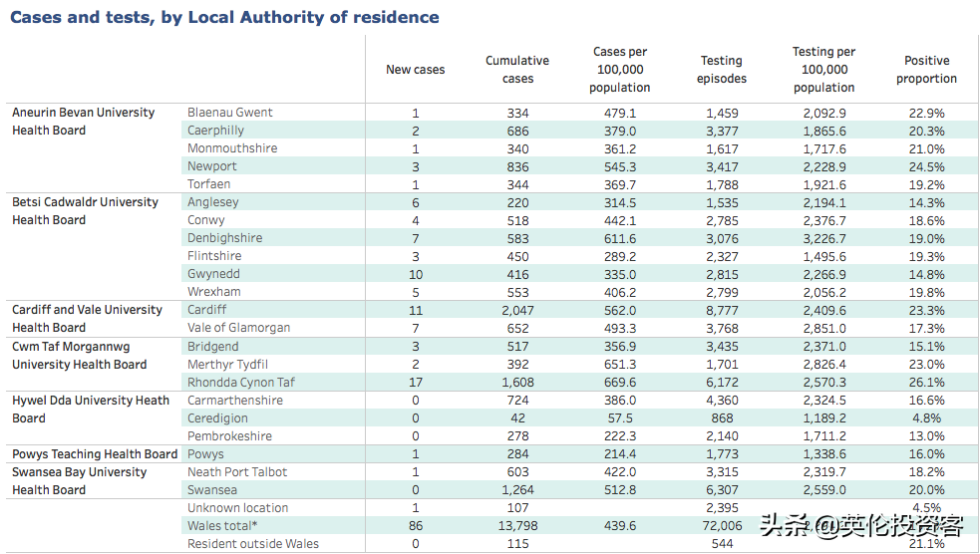The width and height of the screenshot is (980, 554).
Task: Click the 'Anglesey' row name
Action: [213, 202]
